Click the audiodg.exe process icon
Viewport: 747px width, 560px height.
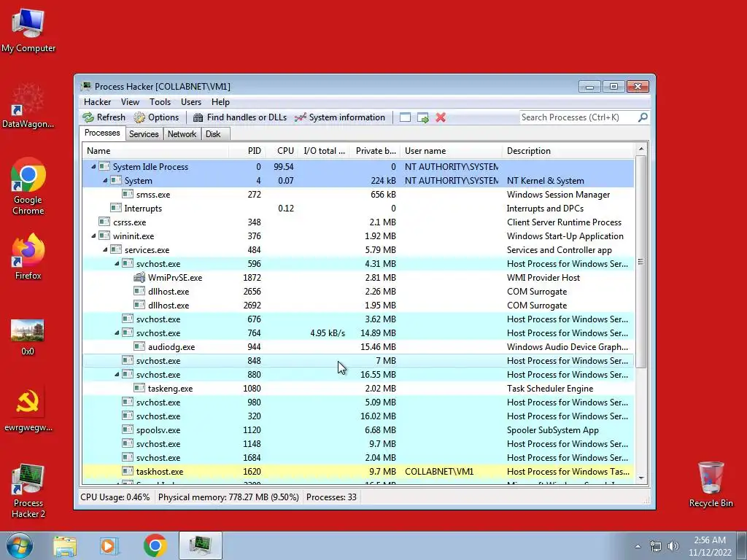click(139, 346)
